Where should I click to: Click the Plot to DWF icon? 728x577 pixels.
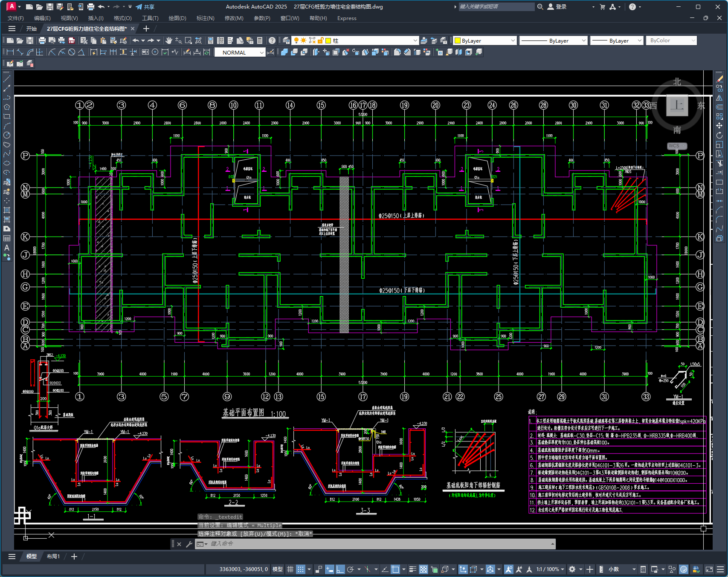72,40
